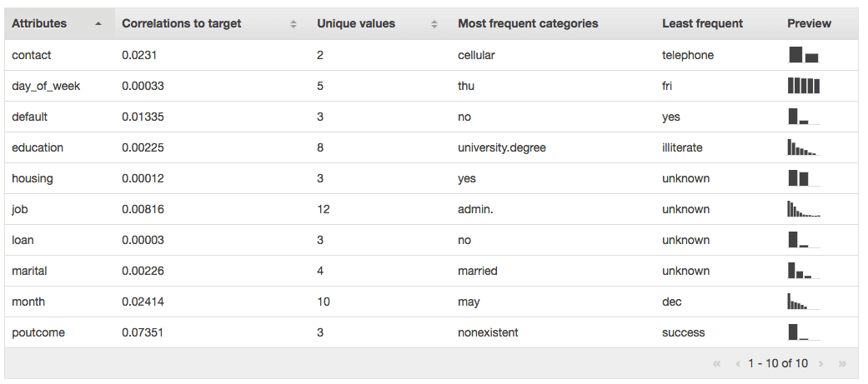868x384 pixels.
Task: View the education distribution preview
Action: [803, 147]
